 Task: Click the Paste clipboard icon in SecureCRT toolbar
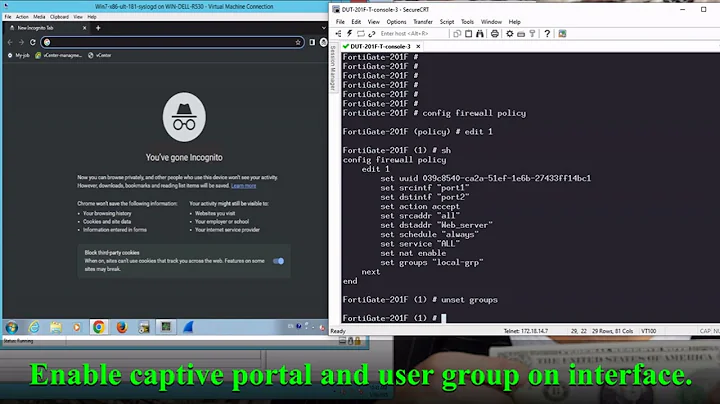(x=468, y=34)
